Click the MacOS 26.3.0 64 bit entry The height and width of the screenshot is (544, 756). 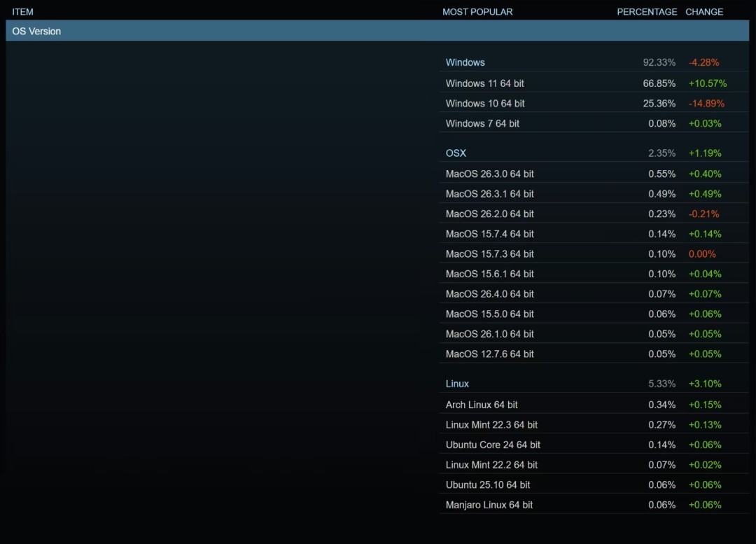coord(489,174)
